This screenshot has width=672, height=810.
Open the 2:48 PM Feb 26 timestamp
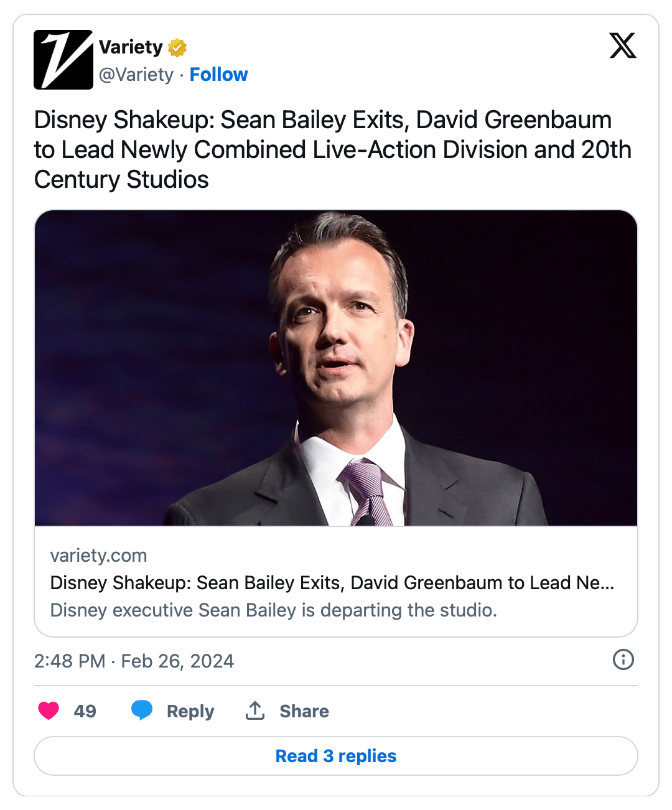point(134,661)
